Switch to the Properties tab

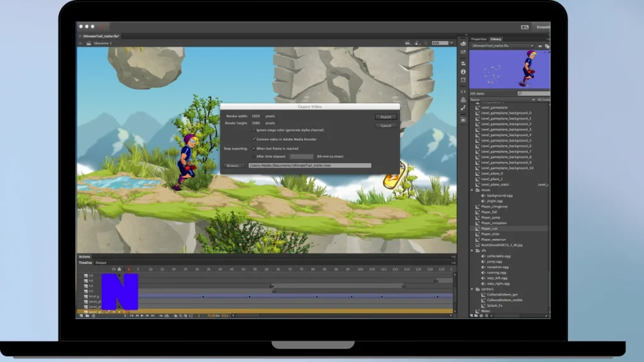click(x=479, y=39)
